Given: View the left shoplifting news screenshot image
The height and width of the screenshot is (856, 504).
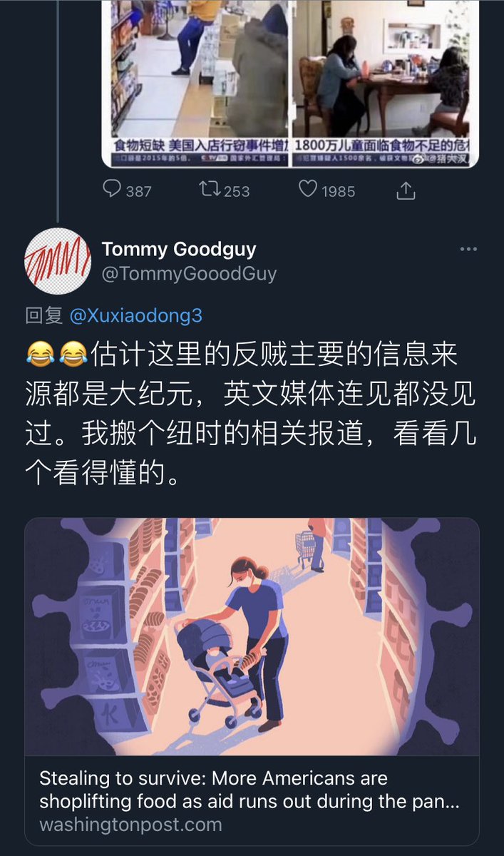Looking at the screenshot, I should pos(195,83).
